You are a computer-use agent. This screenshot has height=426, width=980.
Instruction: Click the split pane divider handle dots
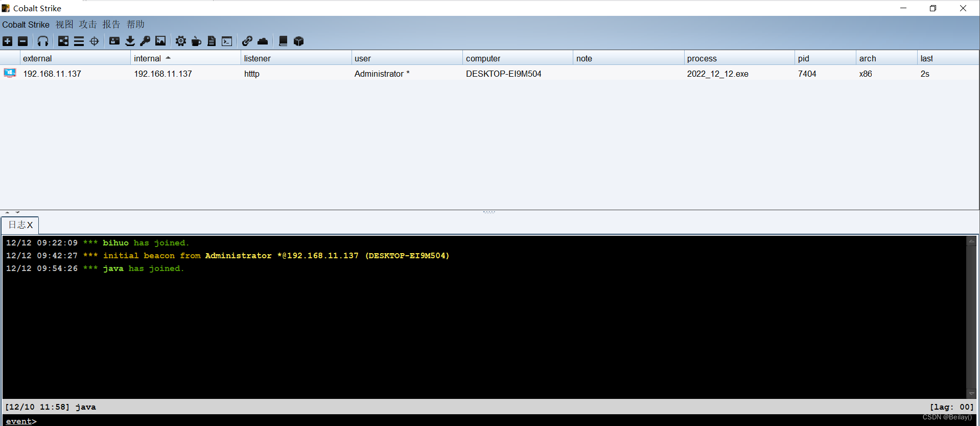pyautogui.click(x=489, y=212)
